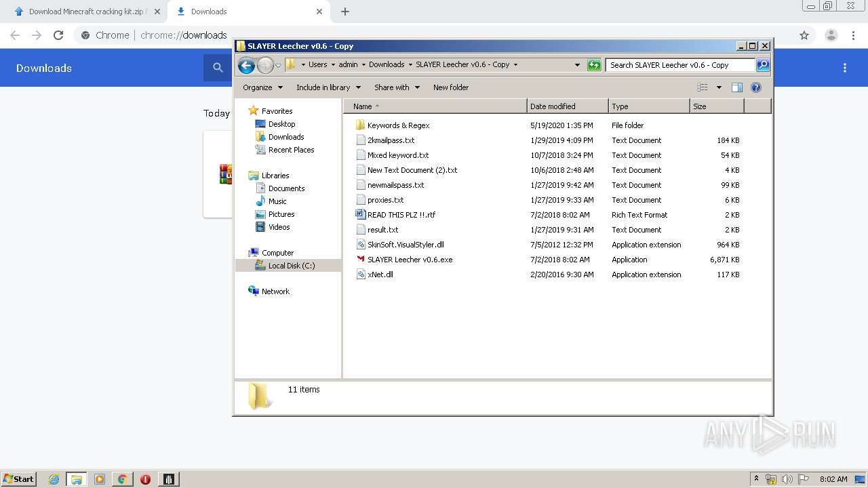Open a new Chrome tab
Screen dimensions: 868x488
coord(345,12)
